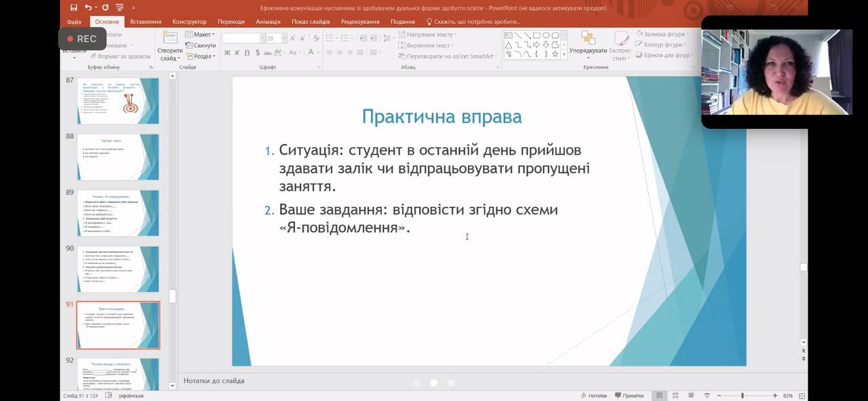Click the Save icon in quick access toolbar
This screenshot has width=868, height=401.
pyautogui.click(x=74, y=7)
